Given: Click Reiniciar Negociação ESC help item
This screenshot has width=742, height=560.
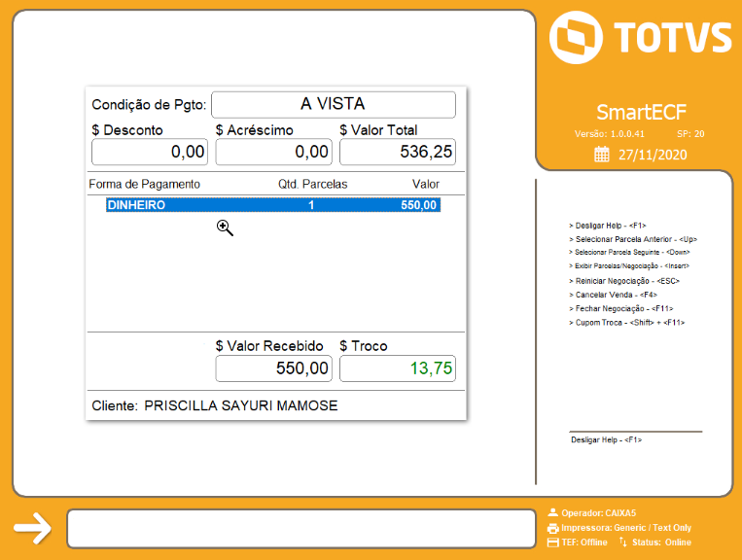Looking at the screenshot, I should click(x=624, y=281).
